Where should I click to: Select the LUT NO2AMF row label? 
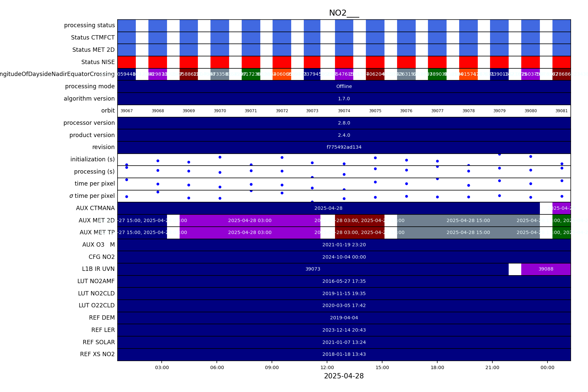point(96,281)
